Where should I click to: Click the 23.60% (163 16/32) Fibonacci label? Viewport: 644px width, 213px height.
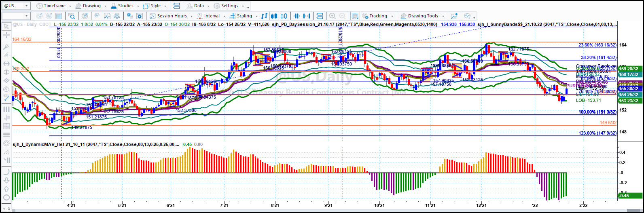pos(597,45)
